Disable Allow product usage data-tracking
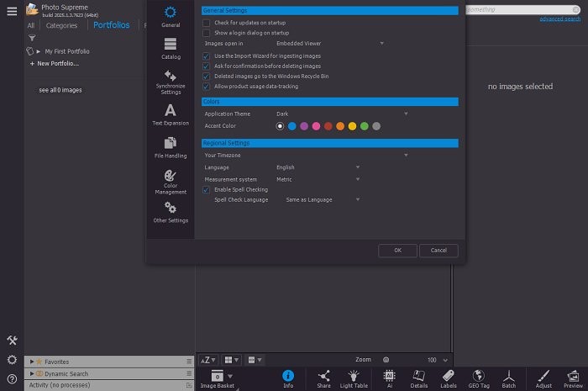Image resolution: width=588 pixels, height=391 pixels. coord(207,86)
